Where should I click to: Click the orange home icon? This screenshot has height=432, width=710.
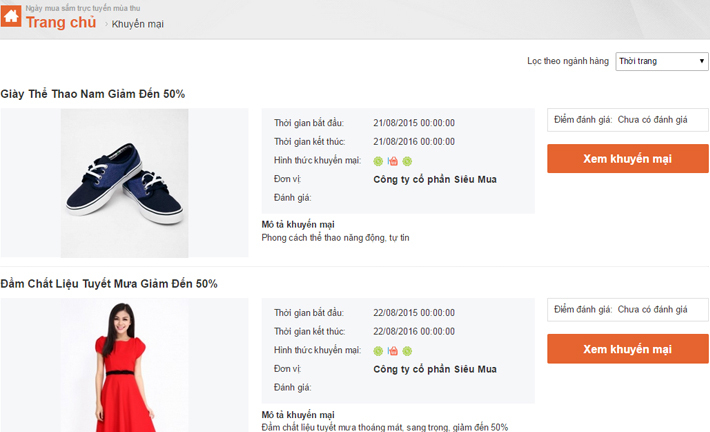(x=11, y=16)
